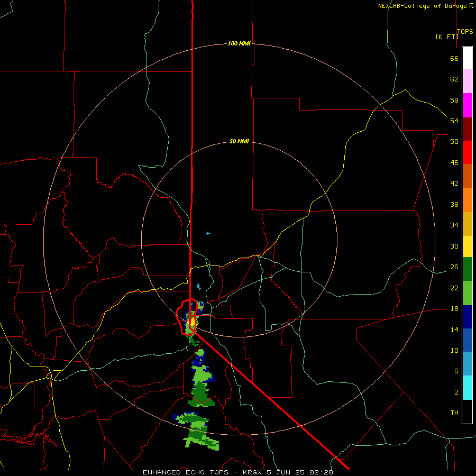
Task: Click the 100 NMI range ring label
Action: coord(239,43)
